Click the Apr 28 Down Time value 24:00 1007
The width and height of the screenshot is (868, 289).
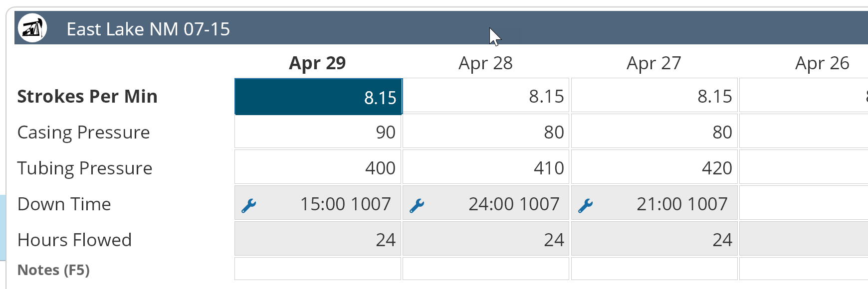pyautogui.click(x=514, y=204)
